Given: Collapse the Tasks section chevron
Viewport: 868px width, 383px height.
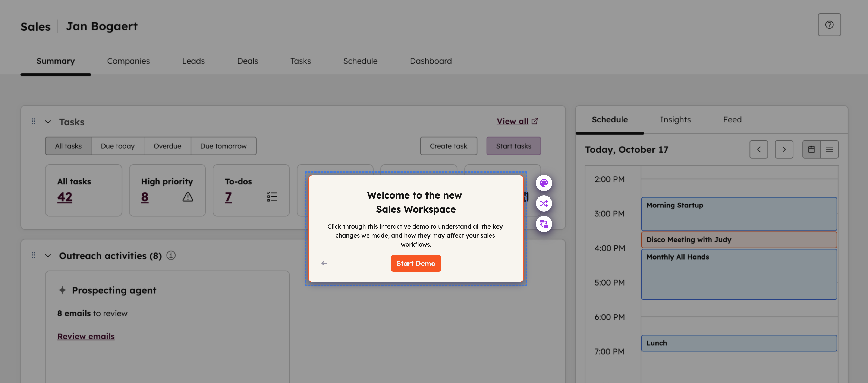Looking at the screenshot, I should point(48,122).
